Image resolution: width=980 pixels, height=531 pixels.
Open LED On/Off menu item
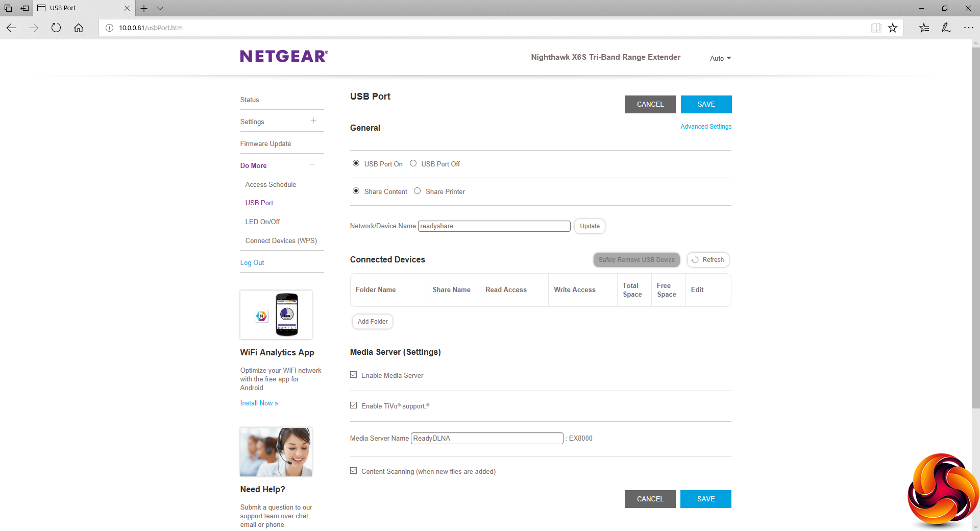[262, 222]
